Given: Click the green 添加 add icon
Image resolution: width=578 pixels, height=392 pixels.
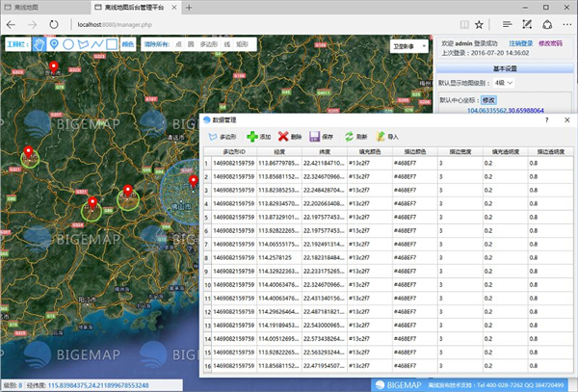Looking at the screenshot, I should click(x=252, y=138).
